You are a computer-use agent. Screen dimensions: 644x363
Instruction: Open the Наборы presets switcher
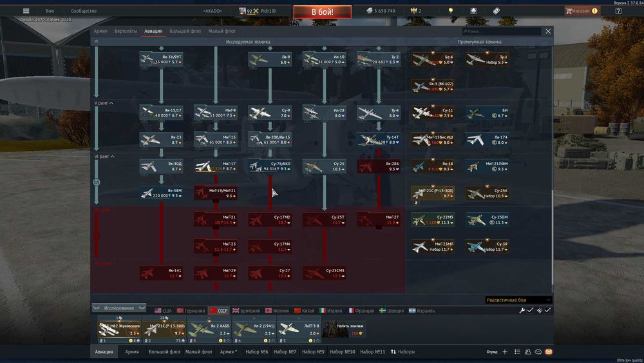[x=403, y=352]
